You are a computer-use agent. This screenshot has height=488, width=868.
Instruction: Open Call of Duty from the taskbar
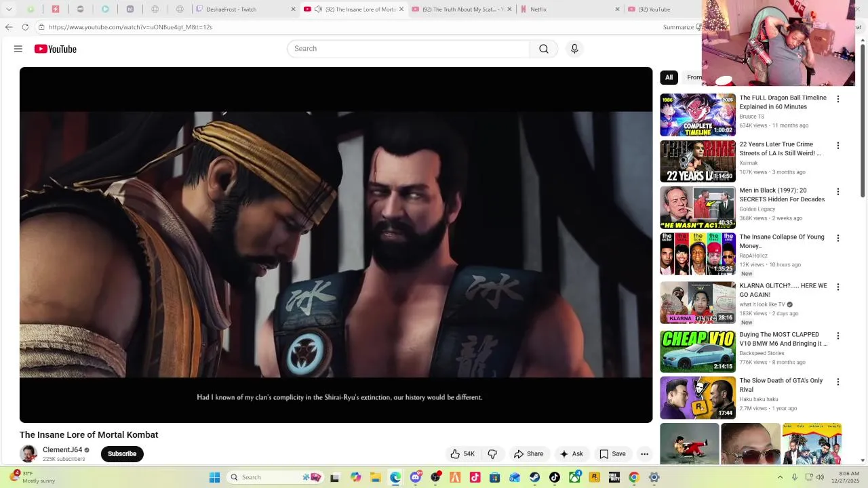614,477
